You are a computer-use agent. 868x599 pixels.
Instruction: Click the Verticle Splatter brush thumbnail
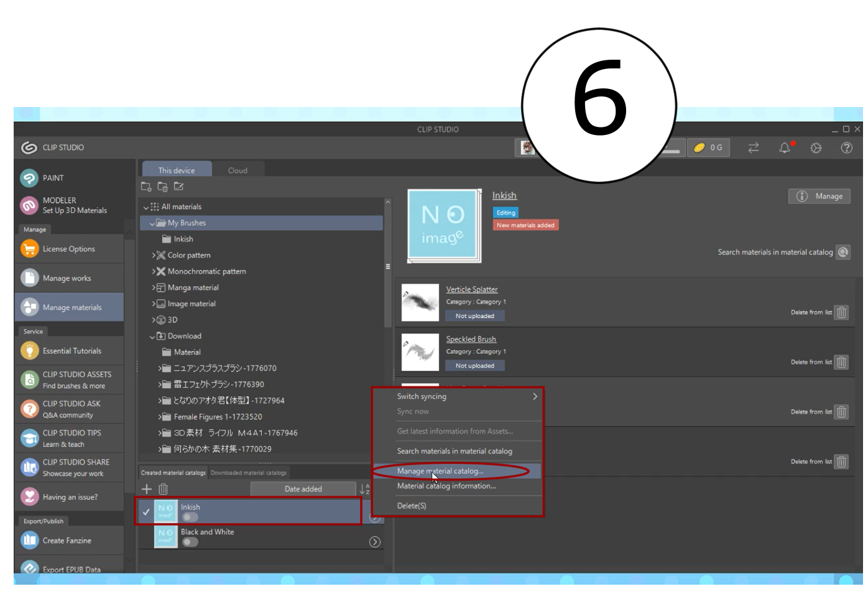pyautogui.click(x=420, y=302)
